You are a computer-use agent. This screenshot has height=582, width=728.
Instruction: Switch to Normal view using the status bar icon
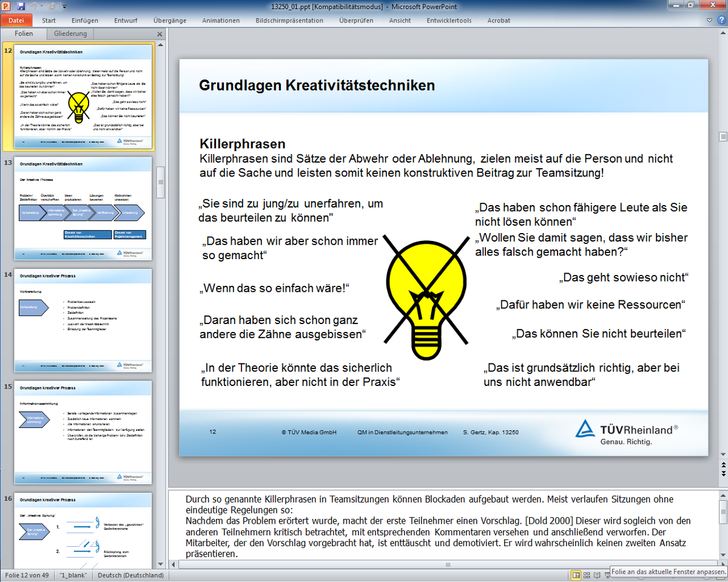(576, 575)
